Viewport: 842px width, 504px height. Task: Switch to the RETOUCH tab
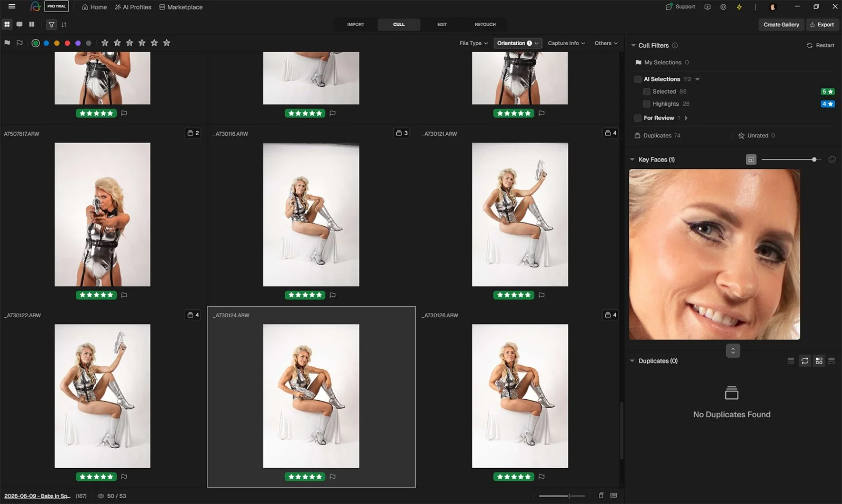click(485, 24)
